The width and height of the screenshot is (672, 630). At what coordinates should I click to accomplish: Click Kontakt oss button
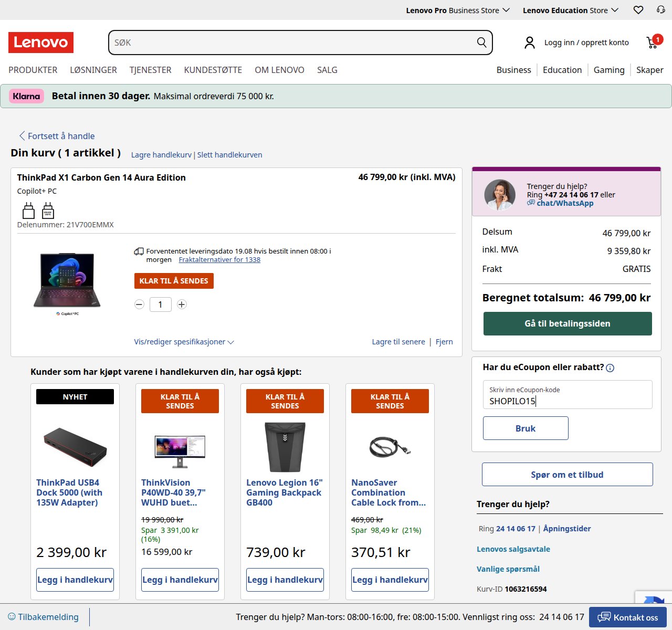tap(628, 617)
